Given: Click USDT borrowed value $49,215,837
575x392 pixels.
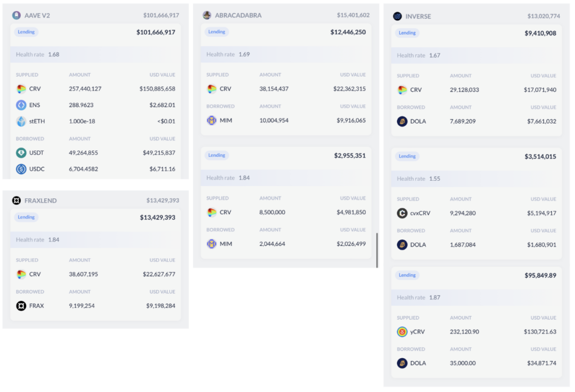Looking at the screenshot, I should pos(159,153).
